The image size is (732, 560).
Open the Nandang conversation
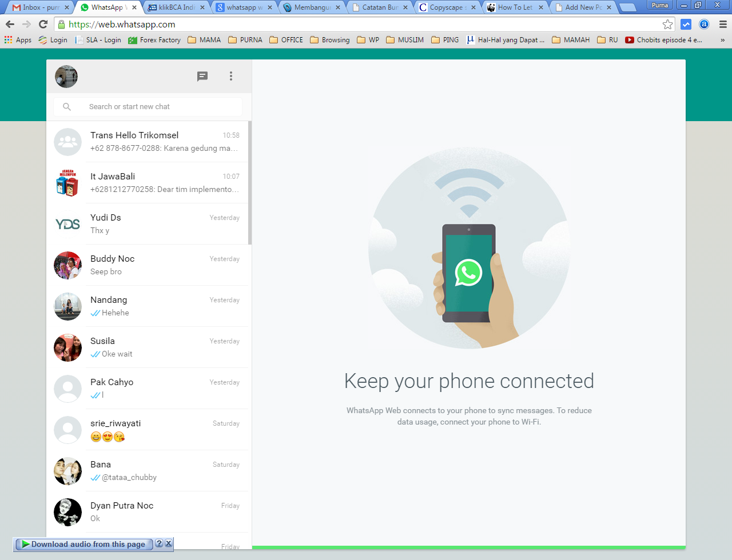(x=148, y=306)
